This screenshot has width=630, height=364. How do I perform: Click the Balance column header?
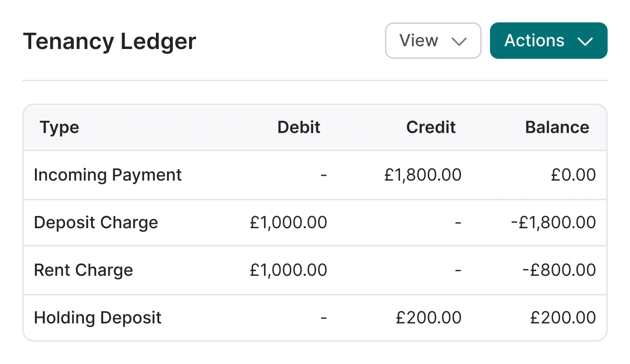tap(557, 127)
